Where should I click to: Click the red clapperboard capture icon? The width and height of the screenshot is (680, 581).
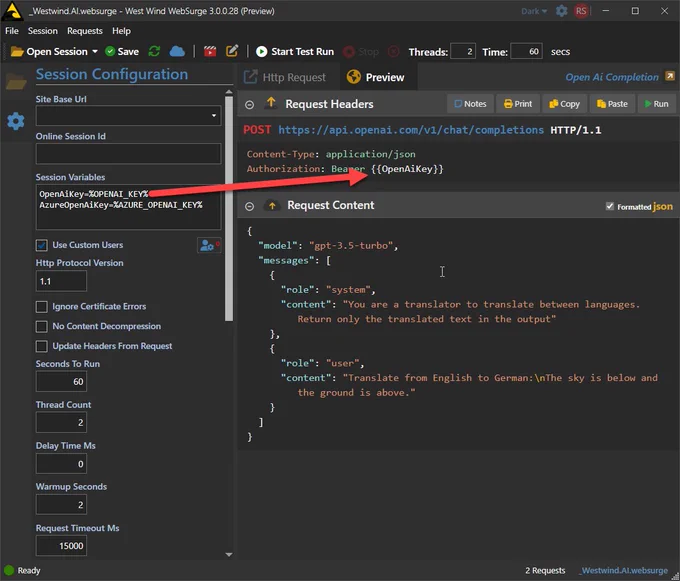(210, 52)
